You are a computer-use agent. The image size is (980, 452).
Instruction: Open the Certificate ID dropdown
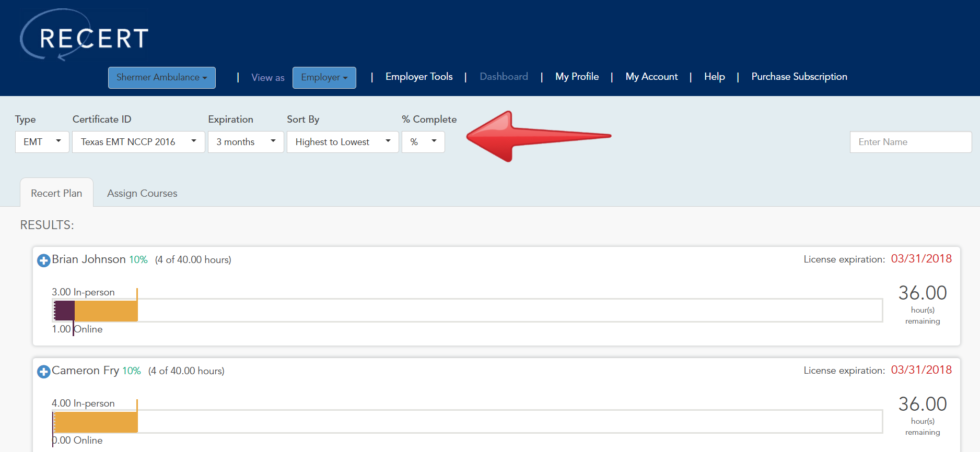pos(138,142)
